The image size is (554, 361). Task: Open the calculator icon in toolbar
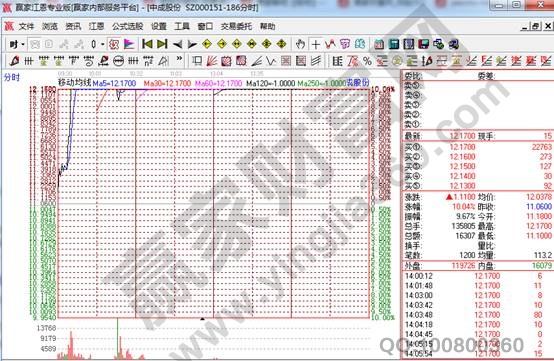[x=394, y=44]
